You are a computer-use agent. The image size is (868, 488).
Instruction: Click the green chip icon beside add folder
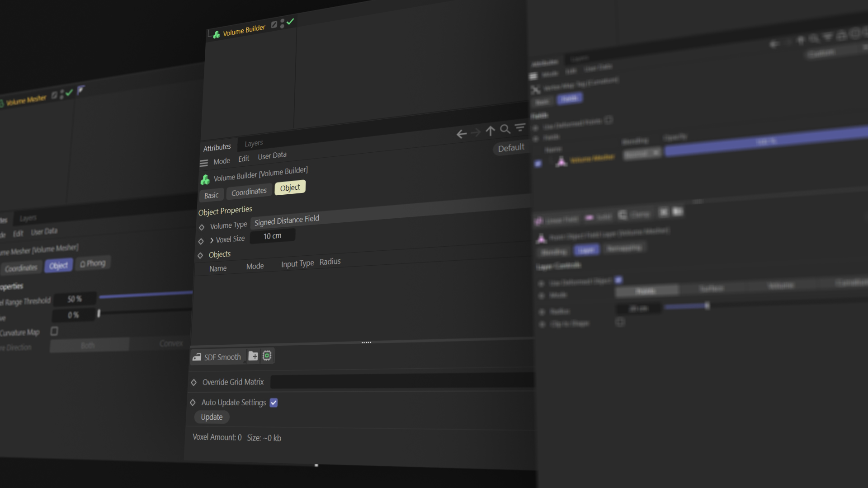point(267,356)
